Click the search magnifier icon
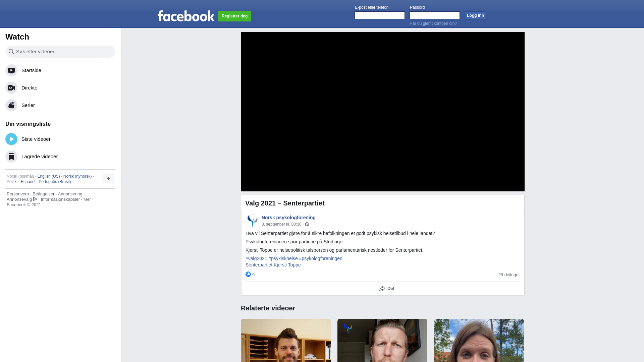The height and width of the screenshot is (362, 644). coord(11,52)
